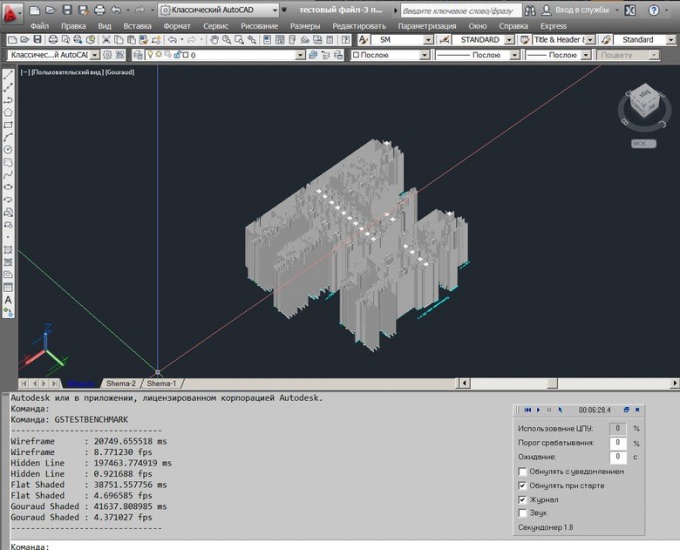Click horizontal scrollbar thumb under drawing area

552,383
